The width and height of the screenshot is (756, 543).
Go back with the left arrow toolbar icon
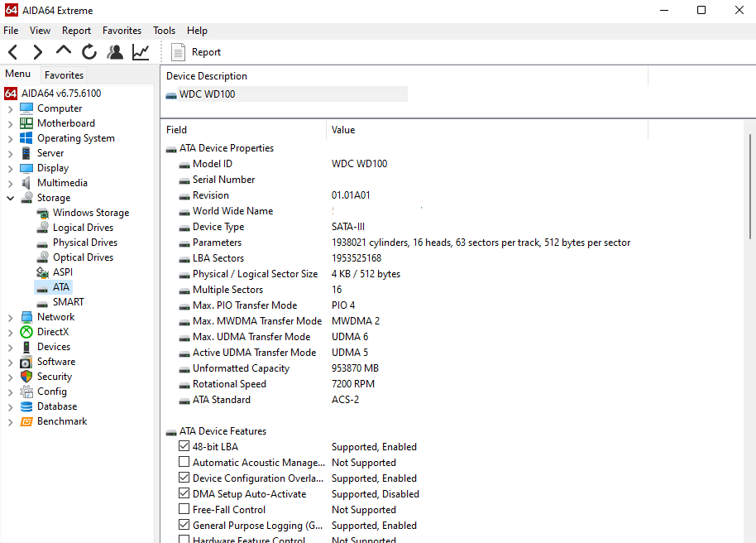pyautogui.click(x=13, y=51)
